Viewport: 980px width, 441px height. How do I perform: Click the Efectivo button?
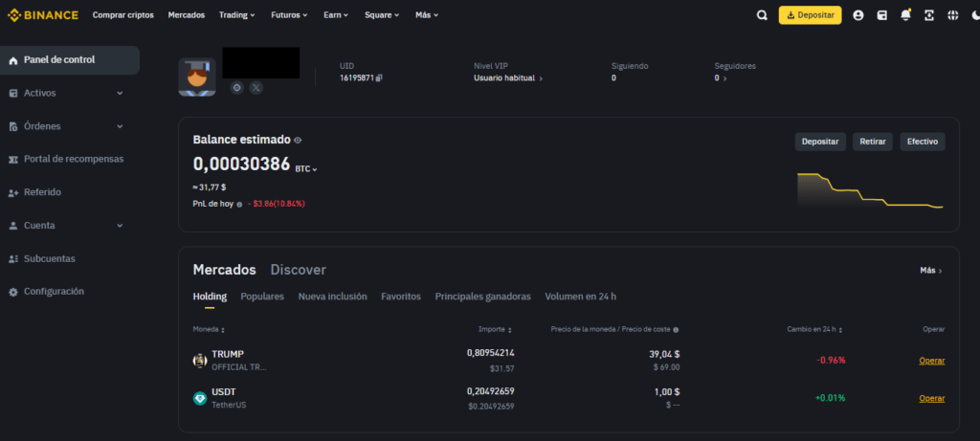[x=923, y=142]
